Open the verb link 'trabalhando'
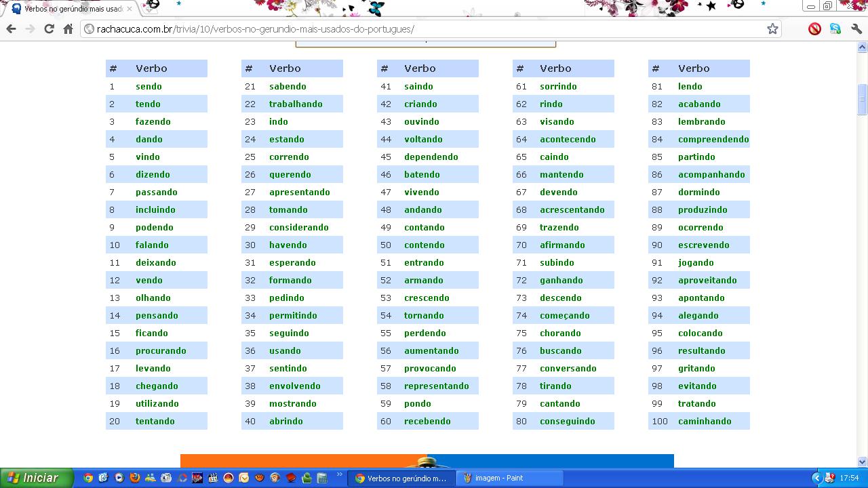 pyautogui.click(x=296, y=104)
